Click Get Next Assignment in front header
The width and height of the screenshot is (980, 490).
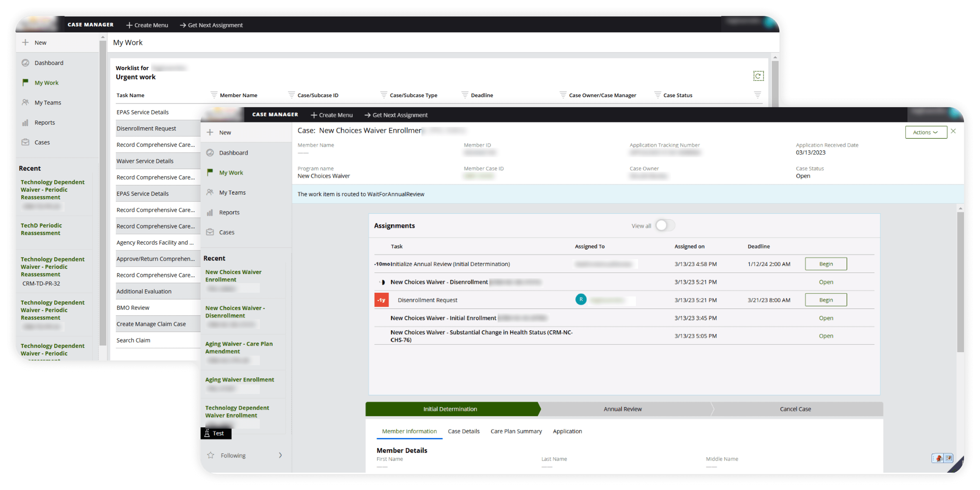click(396, 115)
